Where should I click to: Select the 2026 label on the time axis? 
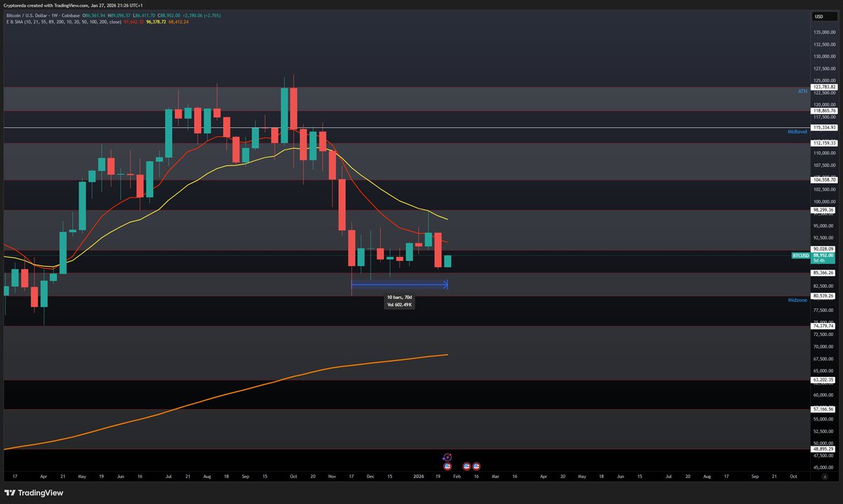[419, 476]
